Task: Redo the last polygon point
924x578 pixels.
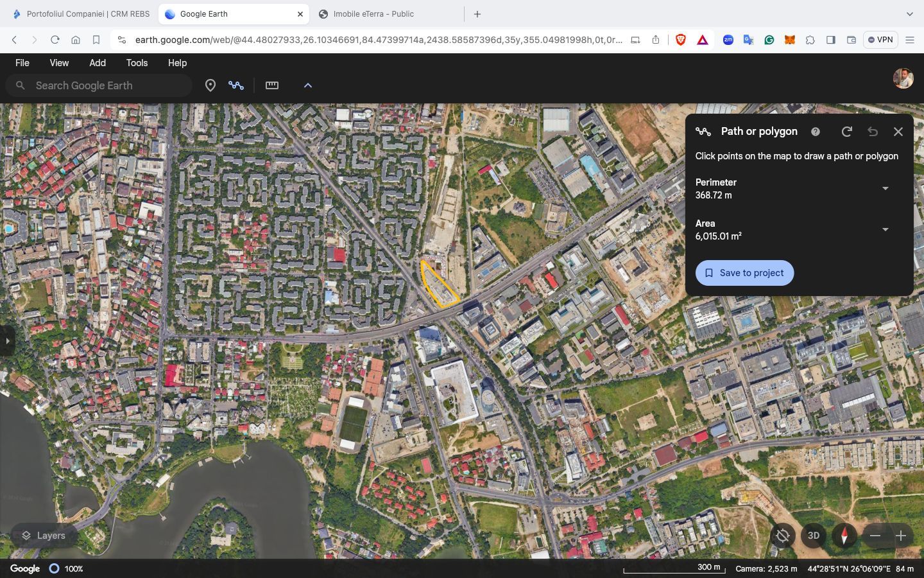Action: pos(847,132)
